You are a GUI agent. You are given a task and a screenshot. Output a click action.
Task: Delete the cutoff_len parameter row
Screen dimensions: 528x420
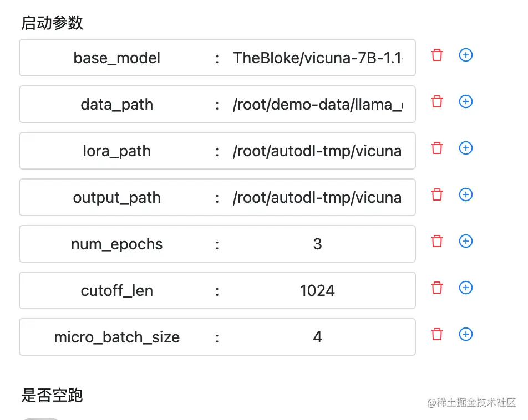tap(437, 288)
